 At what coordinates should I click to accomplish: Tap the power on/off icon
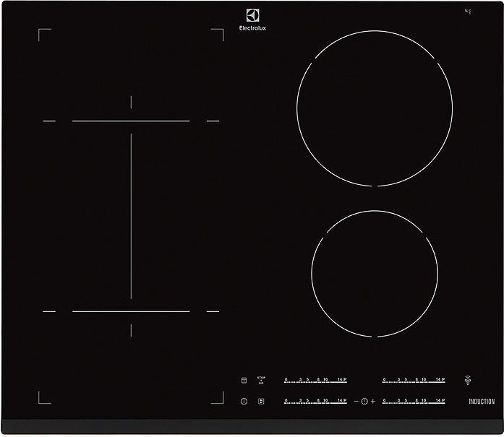244,401
